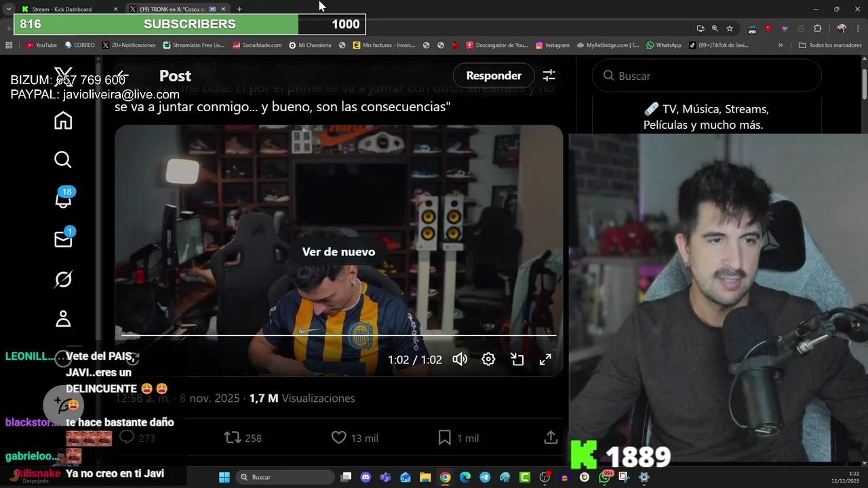This screenshot has height=488, width=868.
Task: Expand the tab search dropdown arrow
Action: click(x=8, y=9)
